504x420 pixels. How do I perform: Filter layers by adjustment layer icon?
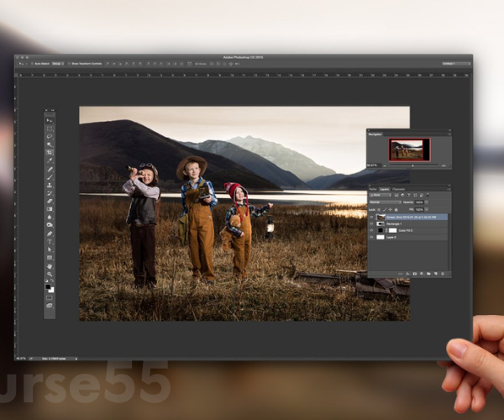402,195
